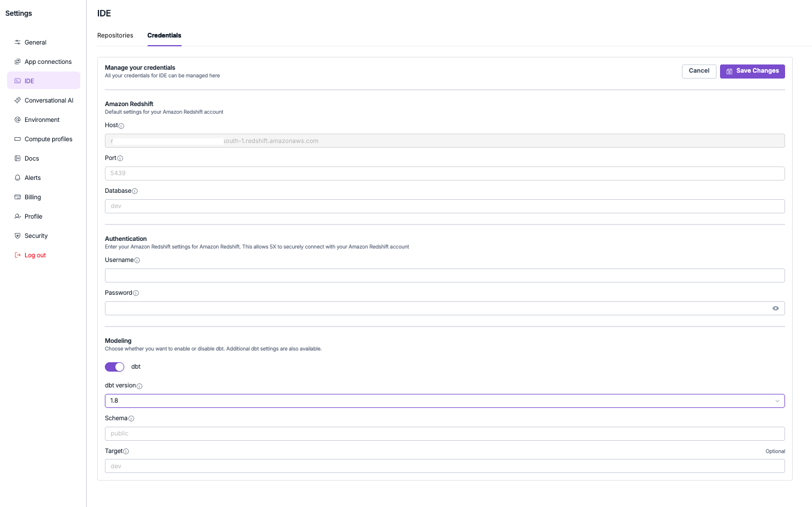This screenshot has width=812, height=507.
Task: Open Billing settings
Action: tap(33, 197)
